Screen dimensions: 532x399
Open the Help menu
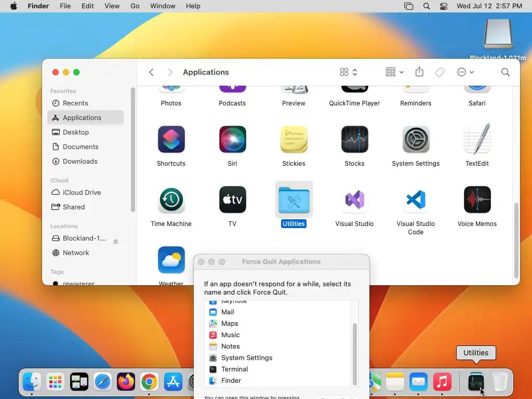tap(193, 6)
